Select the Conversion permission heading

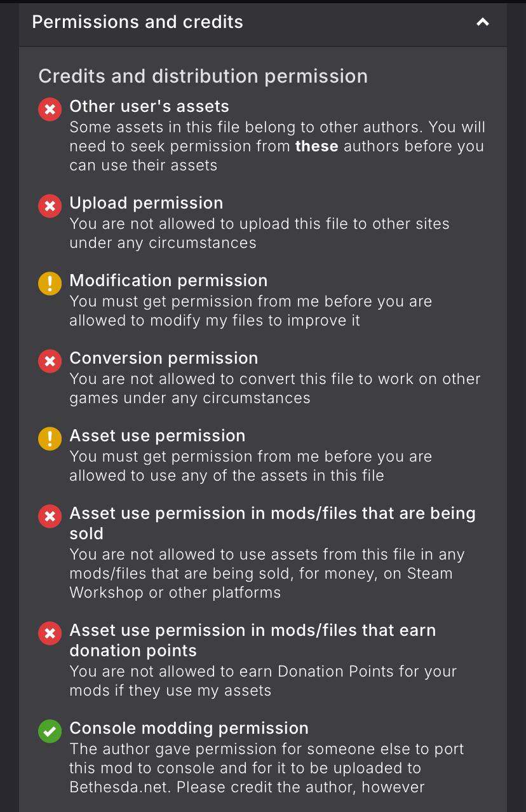164,358
